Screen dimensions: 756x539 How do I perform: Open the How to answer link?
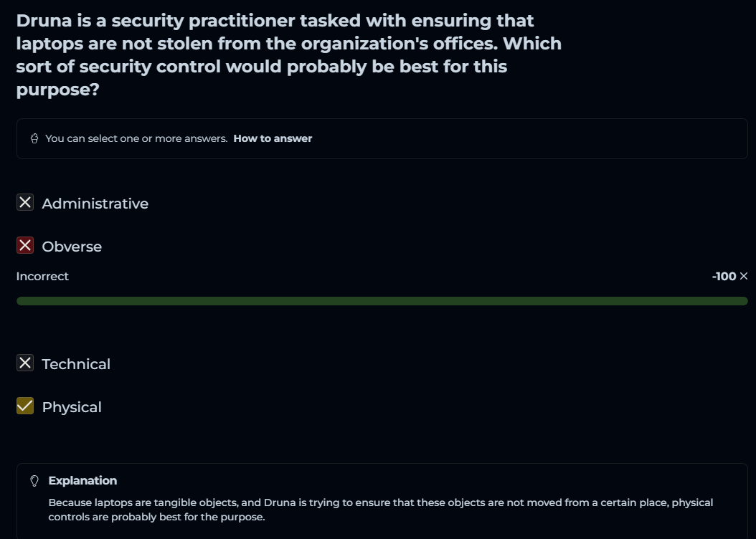273,138
